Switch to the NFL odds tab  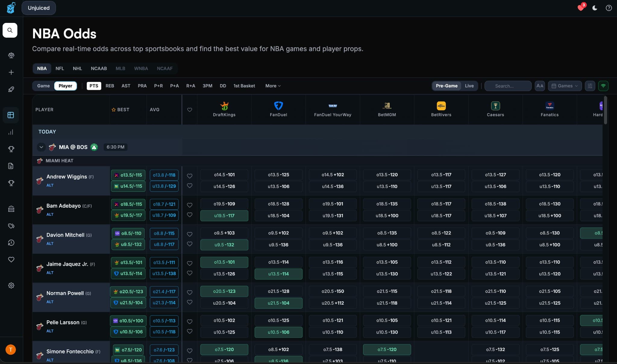pos(60,68)
